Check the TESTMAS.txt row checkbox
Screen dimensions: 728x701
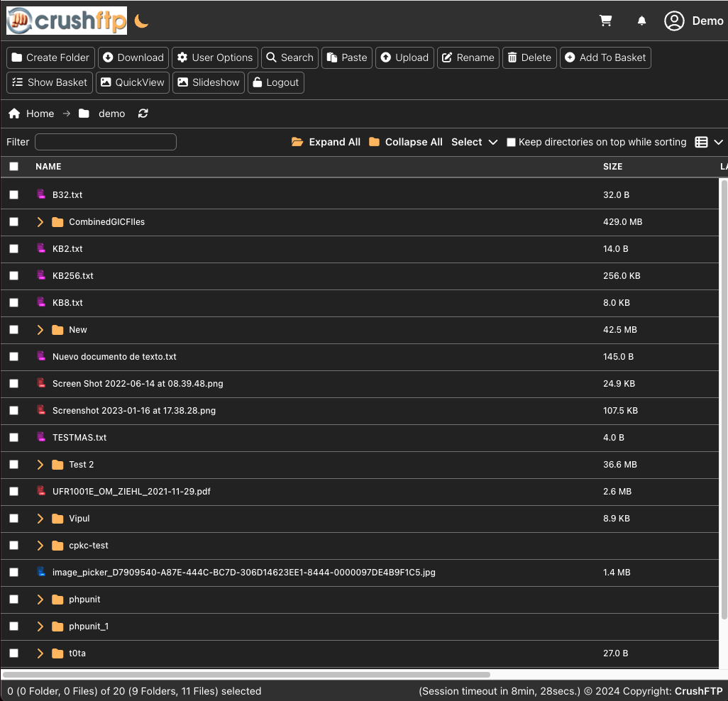click(14, 437)
